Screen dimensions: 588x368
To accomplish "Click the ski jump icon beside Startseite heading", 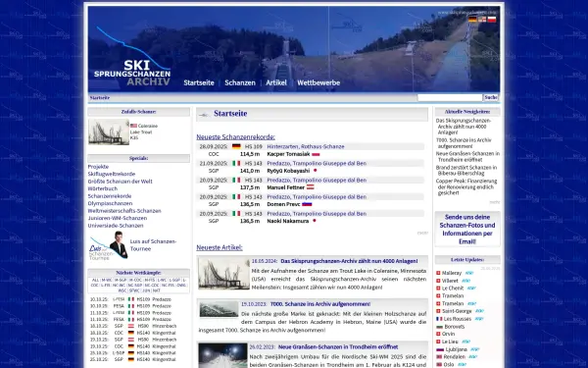I will pyautogui.click(x=204, y=115).
